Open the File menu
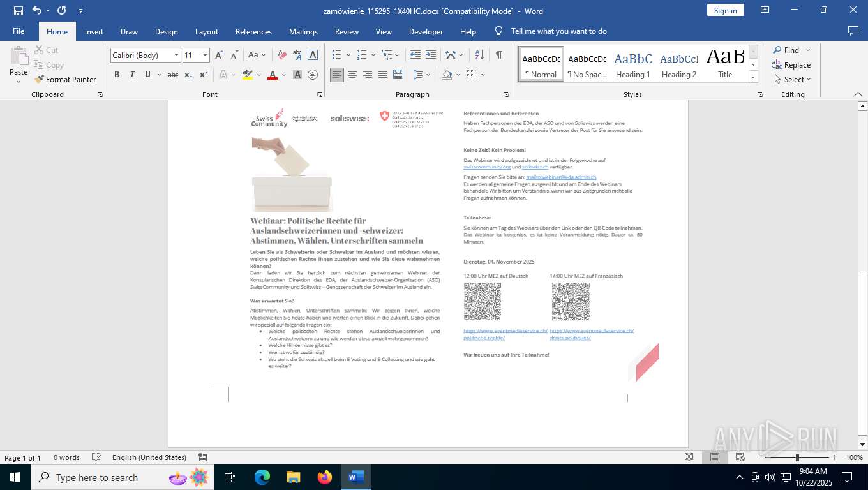The image size is (868, 490). click(19, 31)
